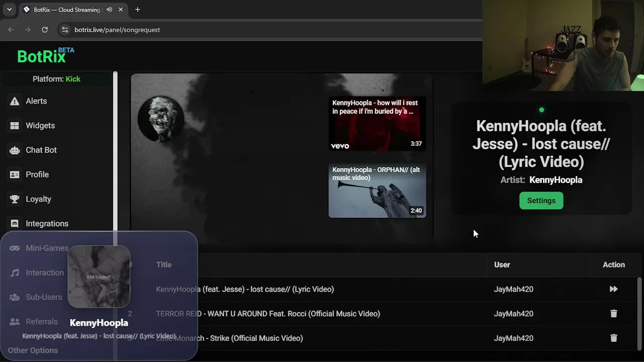This screenshot has width=644, height=362.
Task: Click user JayMah420 on the lost cause// row
Action: coord(514,289)
